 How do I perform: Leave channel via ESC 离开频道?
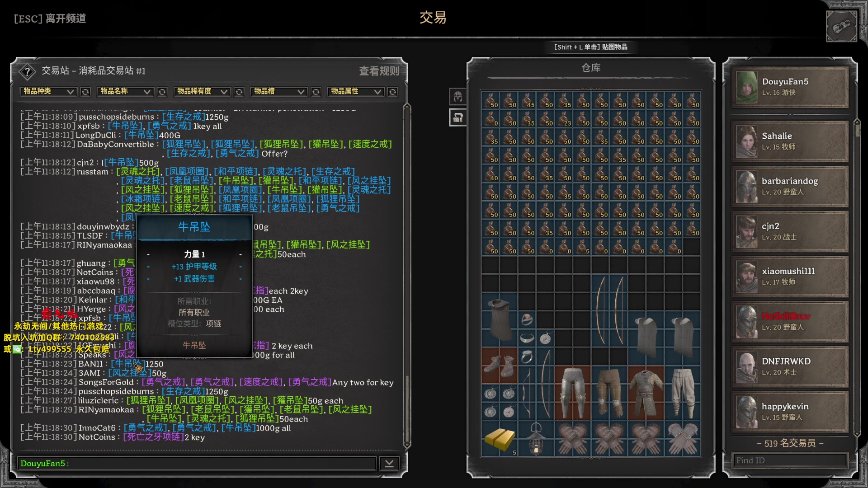click(x=50, y=19)
